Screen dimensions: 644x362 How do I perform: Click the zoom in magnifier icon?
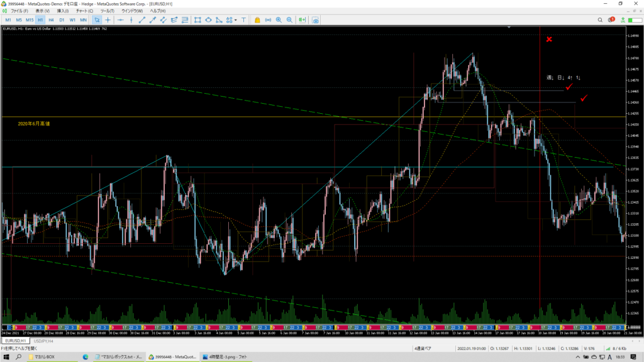click(x=279, y=20)
